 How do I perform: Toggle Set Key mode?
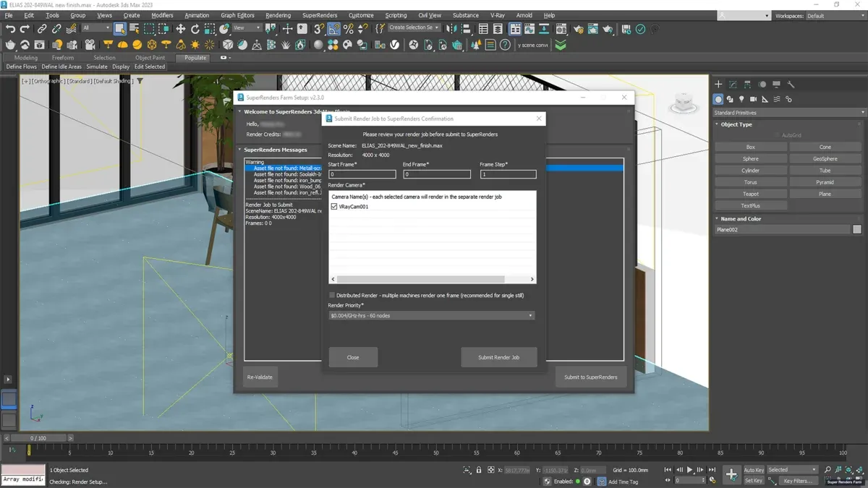click(x=754, y=481)
